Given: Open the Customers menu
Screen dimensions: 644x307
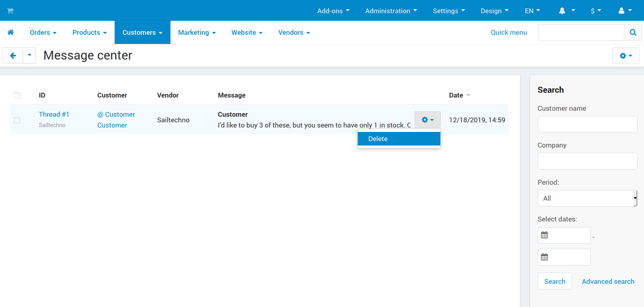Looking at the screenshot, I should [x=142, y=32].
